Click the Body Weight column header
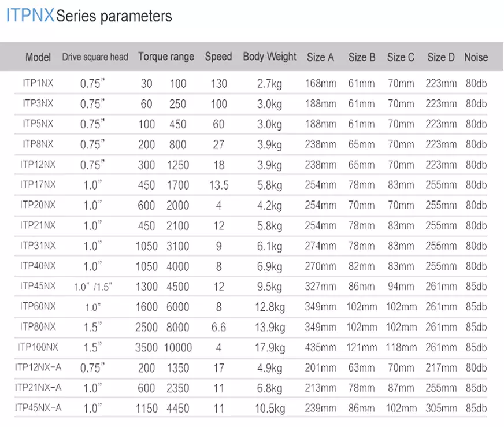 click(x=269, y=57)
